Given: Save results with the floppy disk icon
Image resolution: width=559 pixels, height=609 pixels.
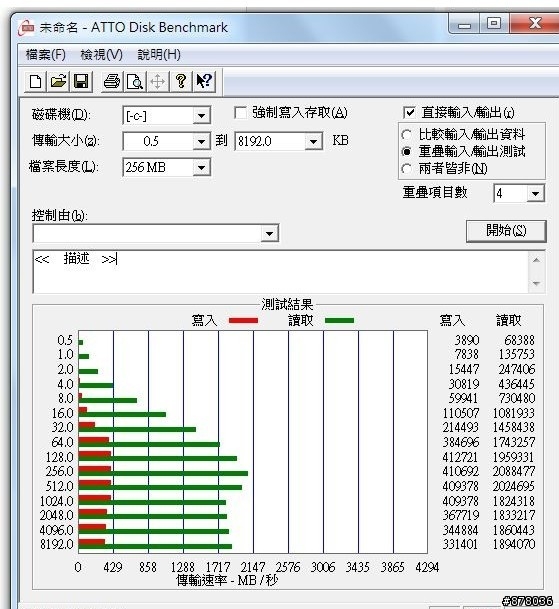Looking at the screenshot, I should 81,82.
